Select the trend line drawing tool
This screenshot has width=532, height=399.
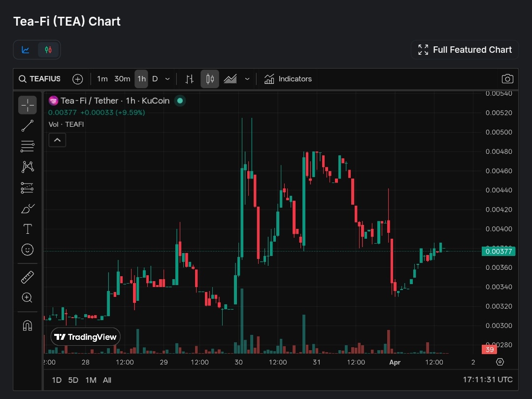point(28,126)
